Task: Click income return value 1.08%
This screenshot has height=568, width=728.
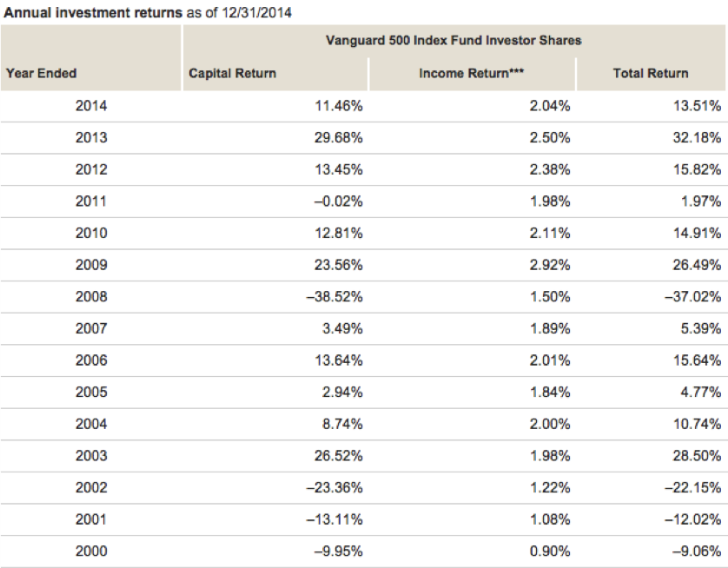Action: pos(550,519)
